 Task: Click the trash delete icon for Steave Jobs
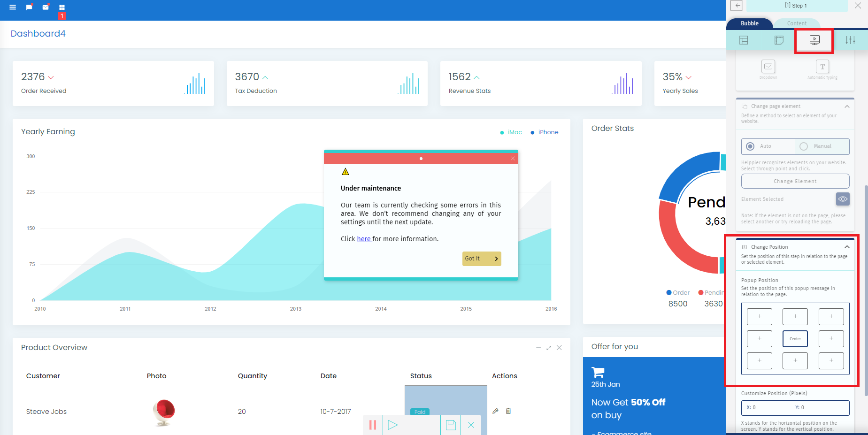pyautogui.click(x=508, y=411)
